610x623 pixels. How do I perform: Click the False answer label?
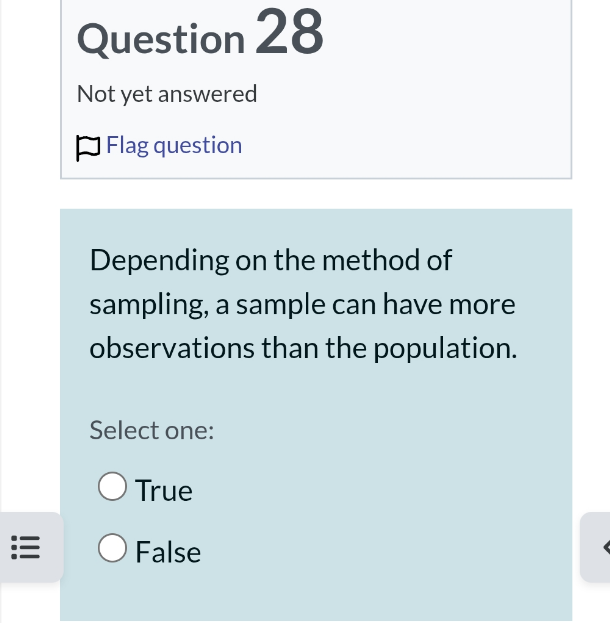tap(168, 552)
